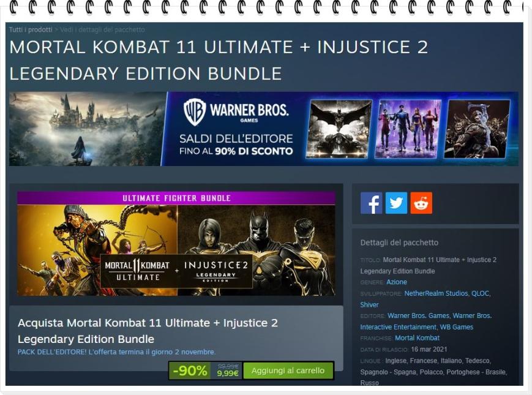Open the Hogwarts Legacy banner artwork
The height and width of the screenshot is (395, 532).
[x=88, y=129]
